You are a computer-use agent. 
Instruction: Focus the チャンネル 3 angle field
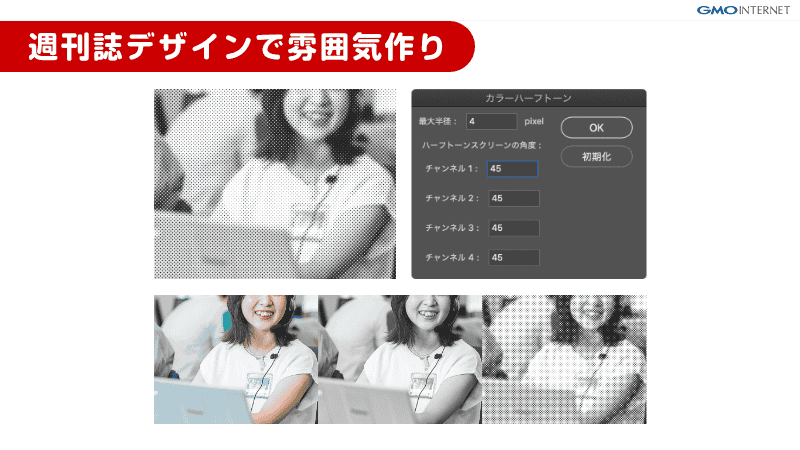coord(514,228)
